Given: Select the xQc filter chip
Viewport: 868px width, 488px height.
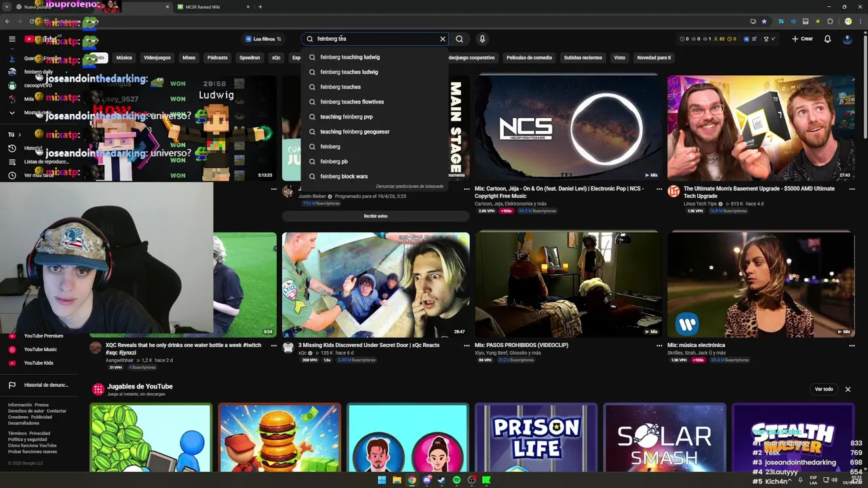Looking at the screenshot, I should pyautogui.click(x=276, y=58).
